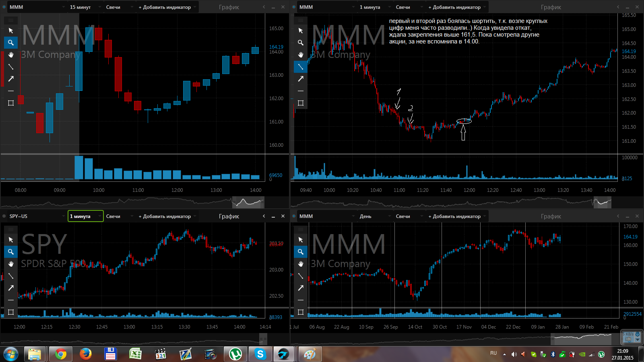Collapse the toolbar handle in top-left chart
Viewport: 644px width, 362px height.
click(11, 20)
